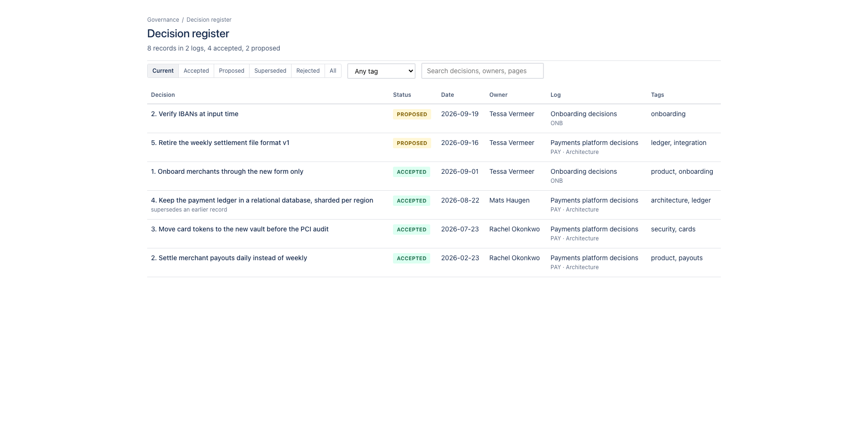The width and height of the screenshot is (868, 425).
Task: Click ACCEPTED badge in Onboard merchants row
Action: tap(411, 172)
